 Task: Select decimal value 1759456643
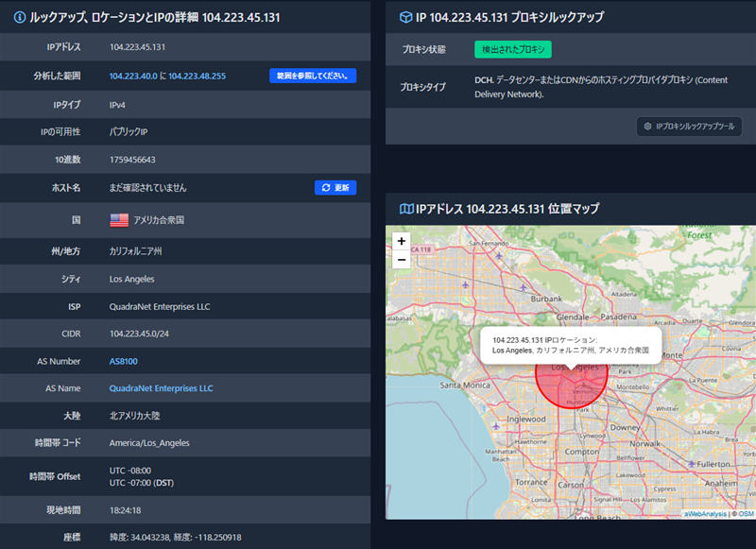[132, 160]
